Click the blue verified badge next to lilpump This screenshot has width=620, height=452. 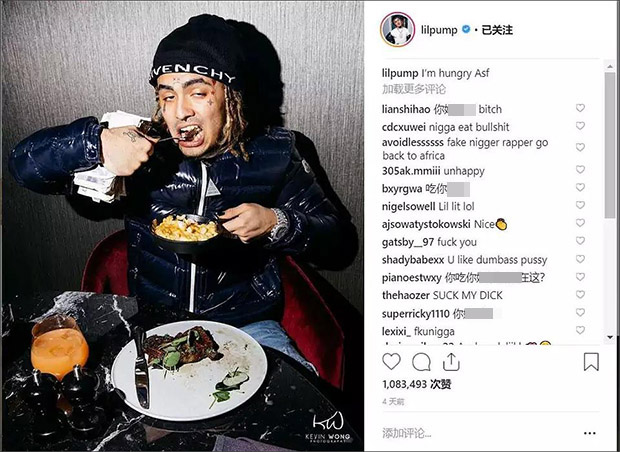click(466, 29)
